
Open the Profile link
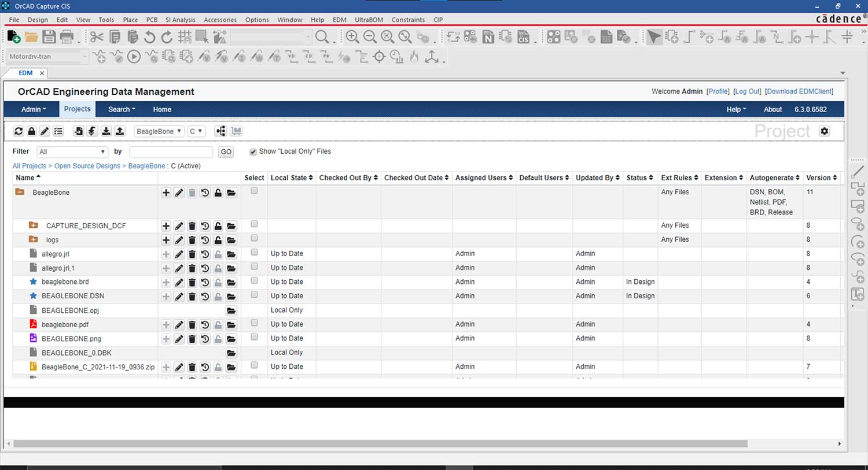click(x=718, y=91)
